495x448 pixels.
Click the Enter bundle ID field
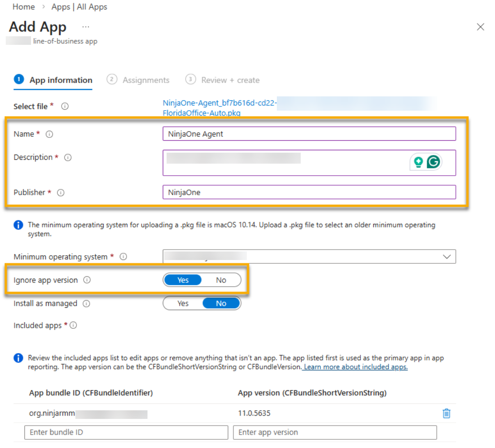click(x=126, y=432)
